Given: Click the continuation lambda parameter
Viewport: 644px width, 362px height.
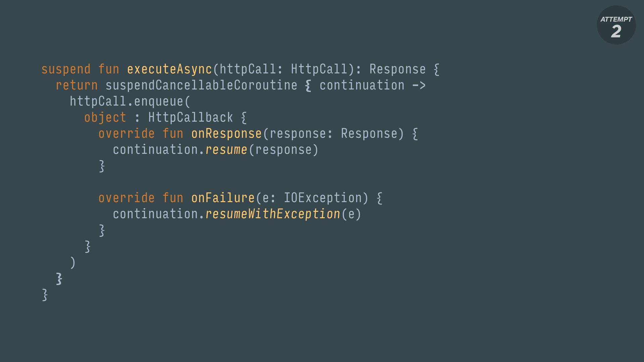Looking at the screenshot, I should tap(362, 85).
